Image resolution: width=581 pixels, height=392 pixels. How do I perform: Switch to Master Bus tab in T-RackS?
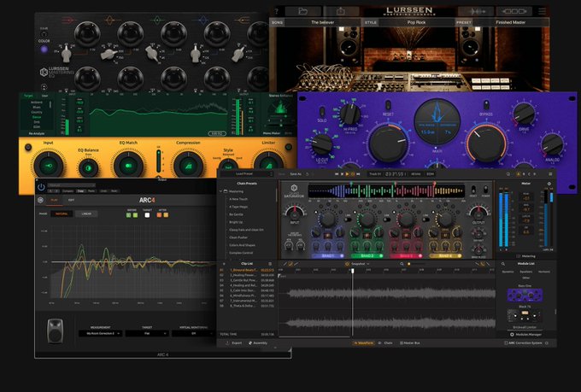[410, 343]
